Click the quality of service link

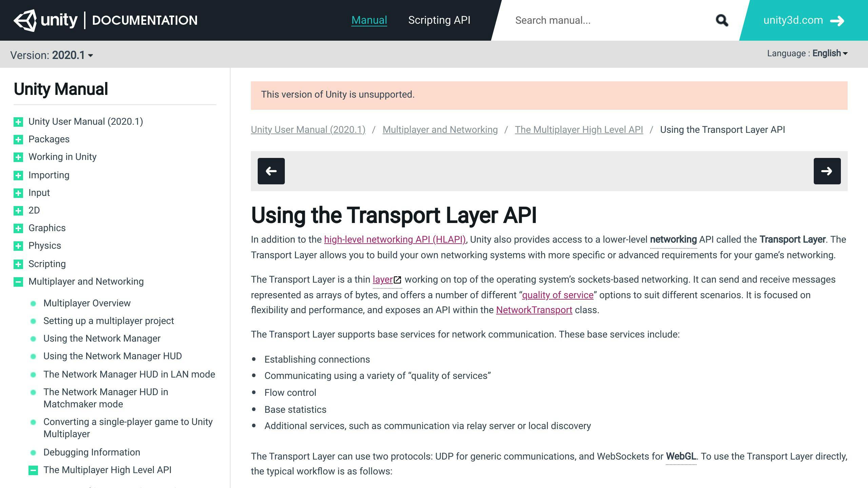[558, 295]
